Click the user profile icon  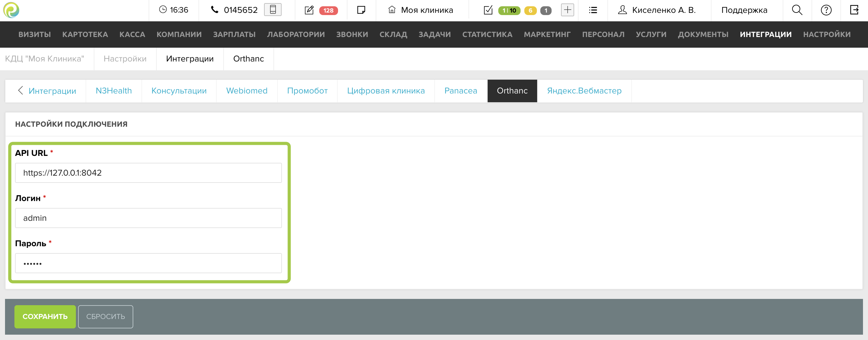pyautogui.click(x=622, y=10)
